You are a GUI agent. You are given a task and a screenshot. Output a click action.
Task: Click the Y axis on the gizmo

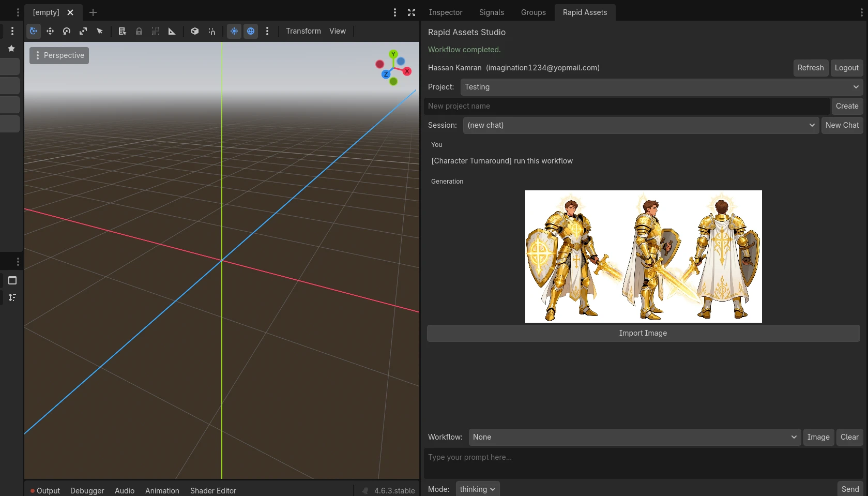[x=393, y=54]
